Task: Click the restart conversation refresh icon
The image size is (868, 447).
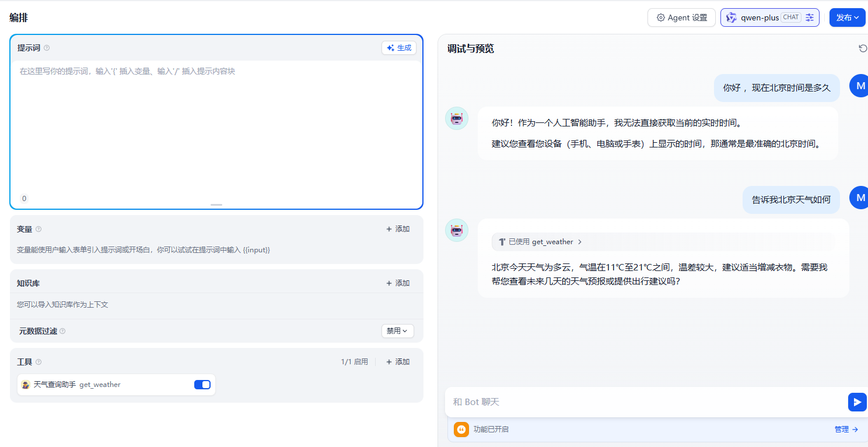Action: coord(863,48)
